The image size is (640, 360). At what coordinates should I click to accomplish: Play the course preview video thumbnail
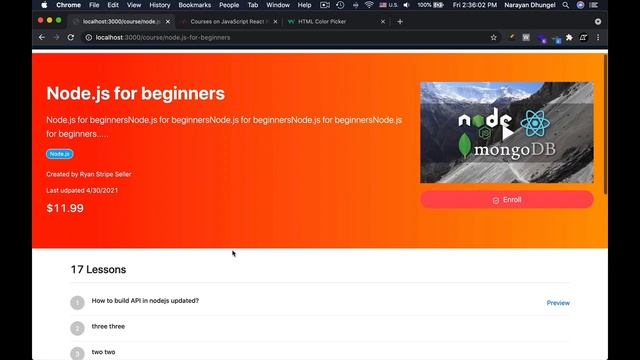pyautogui.click(x=507, y=133)
